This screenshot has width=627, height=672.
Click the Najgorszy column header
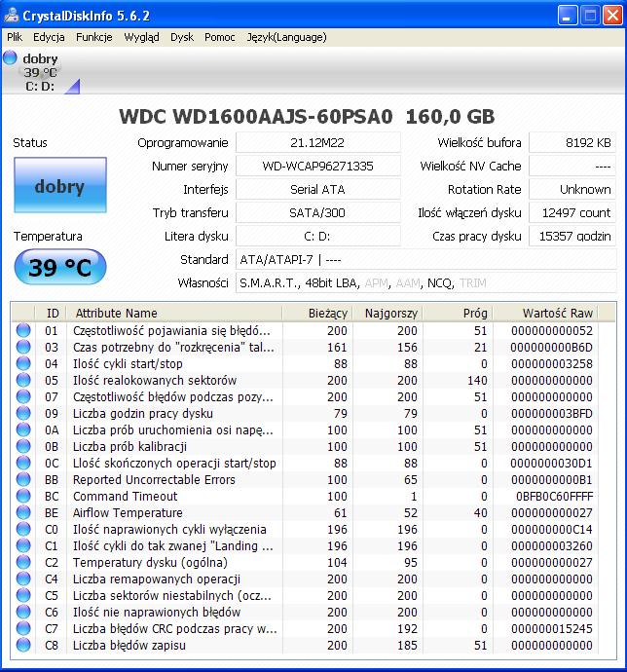pyautogui.click(x=387, y=313)
